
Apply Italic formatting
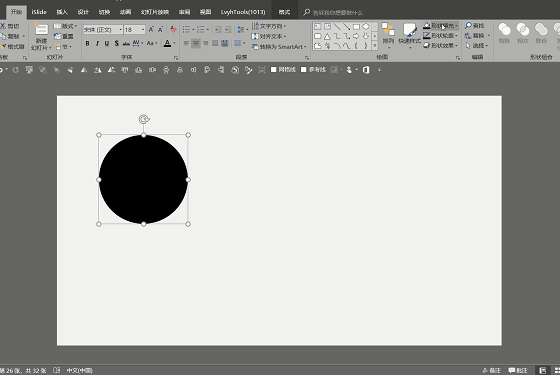pos(97,44)
